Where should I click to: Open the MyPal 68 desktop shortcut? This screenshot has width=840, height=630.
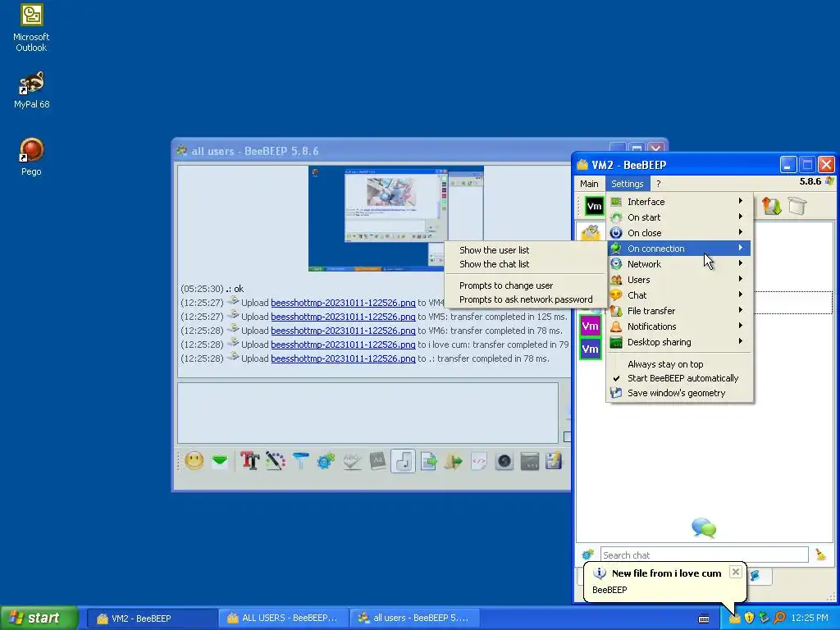[x=31, y=90]
